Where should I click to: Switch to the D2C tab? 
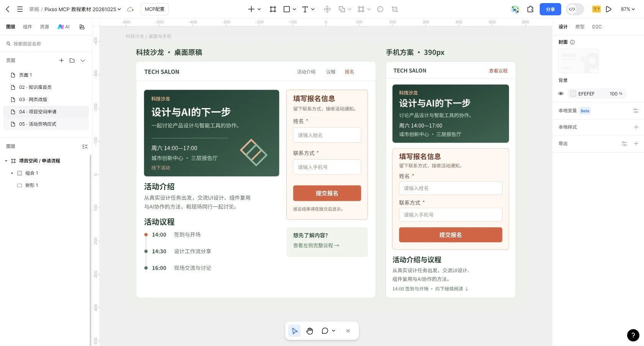tap(597, 27)
